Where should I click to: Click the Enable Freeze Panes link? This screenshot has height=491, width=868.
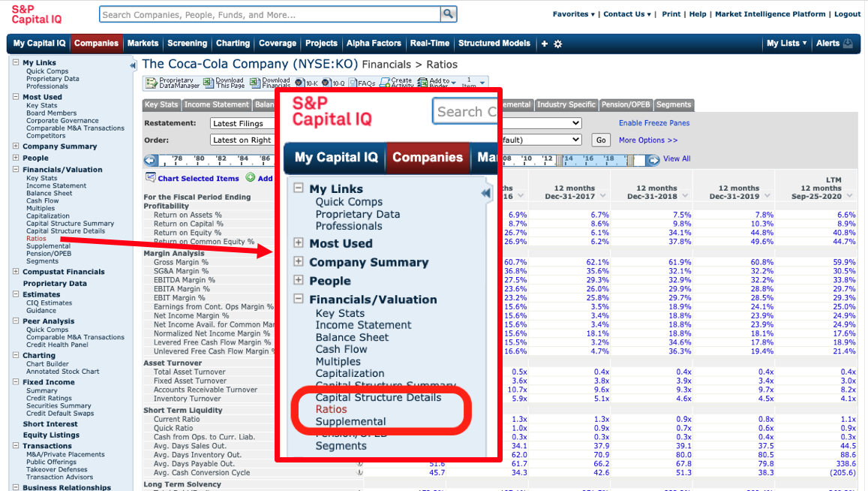pyautogui.click(x=653, y=123)
